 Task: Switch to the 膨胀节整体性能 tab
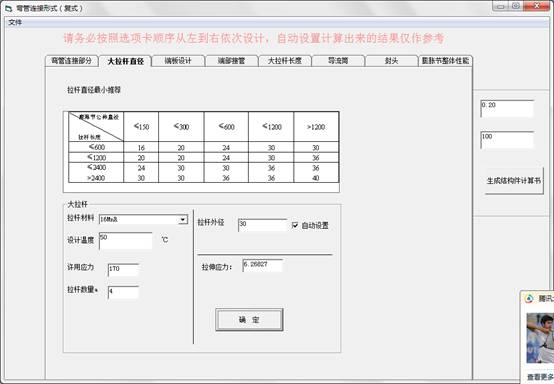445,61
